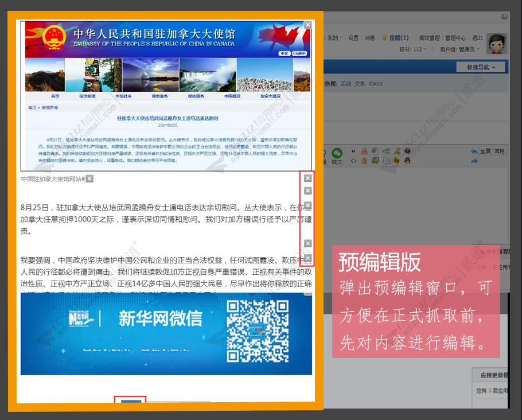The height and width of the screenshot is (420, 522).
Task: Click the golden key icon in editor toolbar
Action: (x=397, y=151)
